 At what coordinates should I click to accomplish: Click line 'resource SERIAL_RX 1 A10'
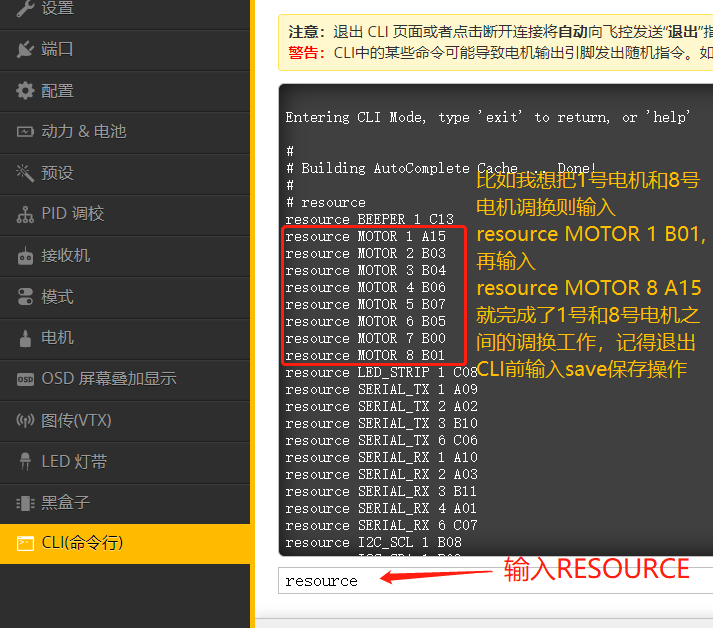pos(381,457)
